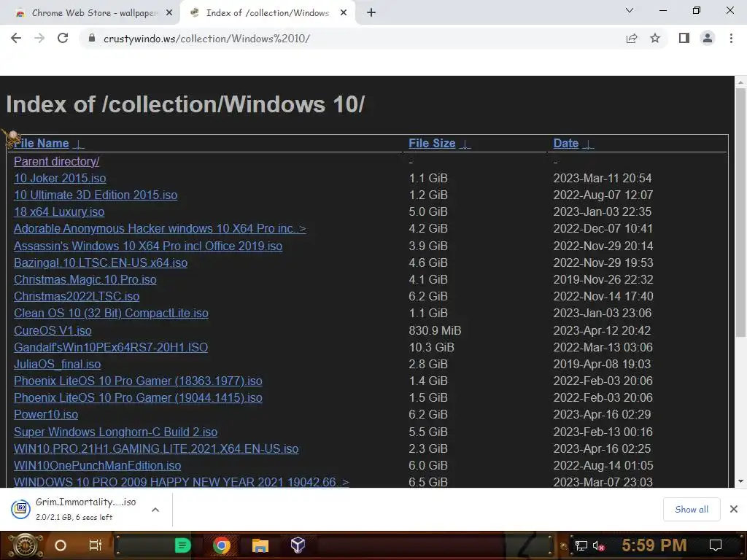Download 10 Joker 2015.iso
The height and width of the screenshot is (560, 747).
point(60,178)
